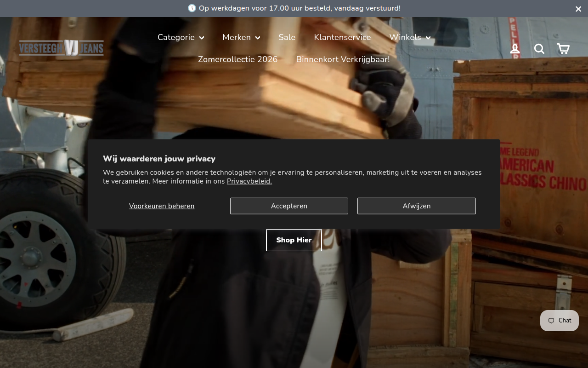
Task: Open Voorkeuren beheren link
Action: pos(162,206)
